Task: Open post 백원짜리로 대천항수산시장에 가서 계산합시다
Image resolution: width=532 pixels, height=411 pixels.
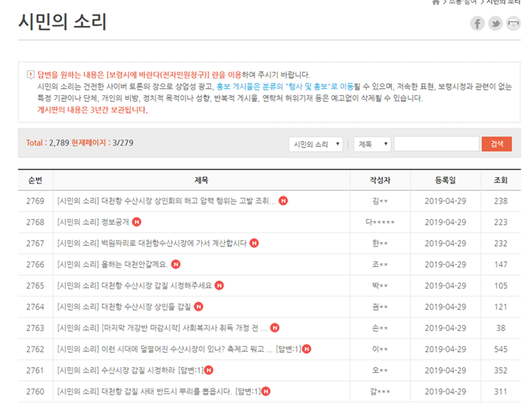Action: point(152,243)
